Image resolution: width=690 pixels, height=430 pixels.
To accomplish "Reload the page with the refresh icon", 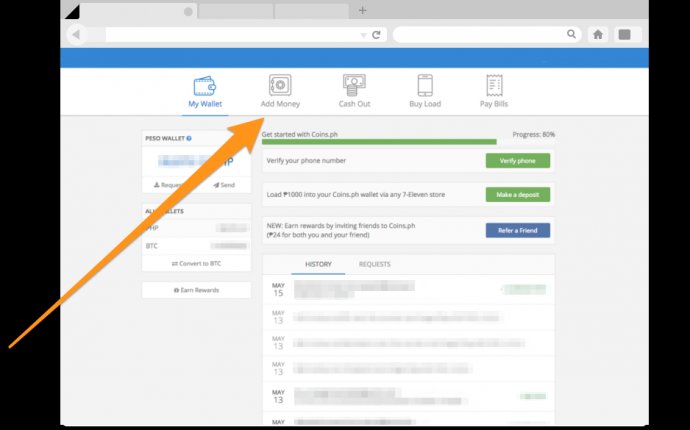I will tap(376, 34).
